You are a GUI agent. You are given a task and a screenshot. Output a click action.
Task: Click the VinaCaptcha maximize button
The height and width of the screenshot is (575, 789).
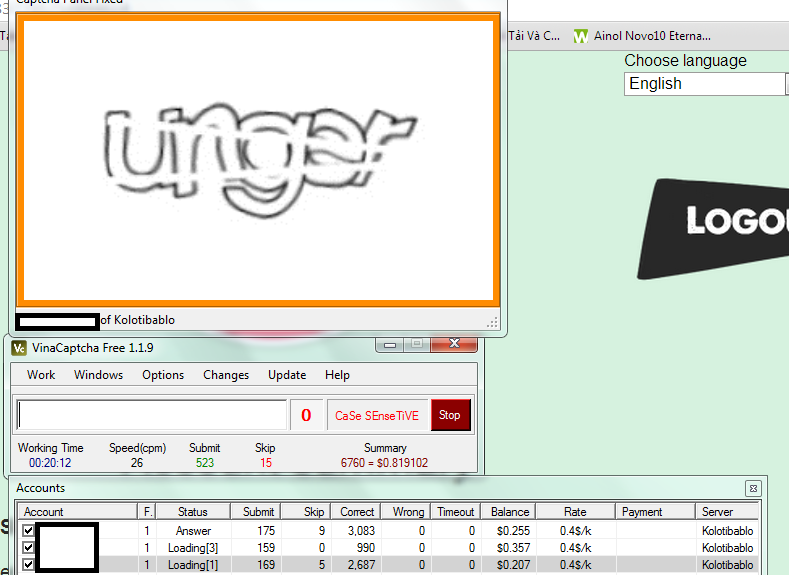[x=417, y=344]
